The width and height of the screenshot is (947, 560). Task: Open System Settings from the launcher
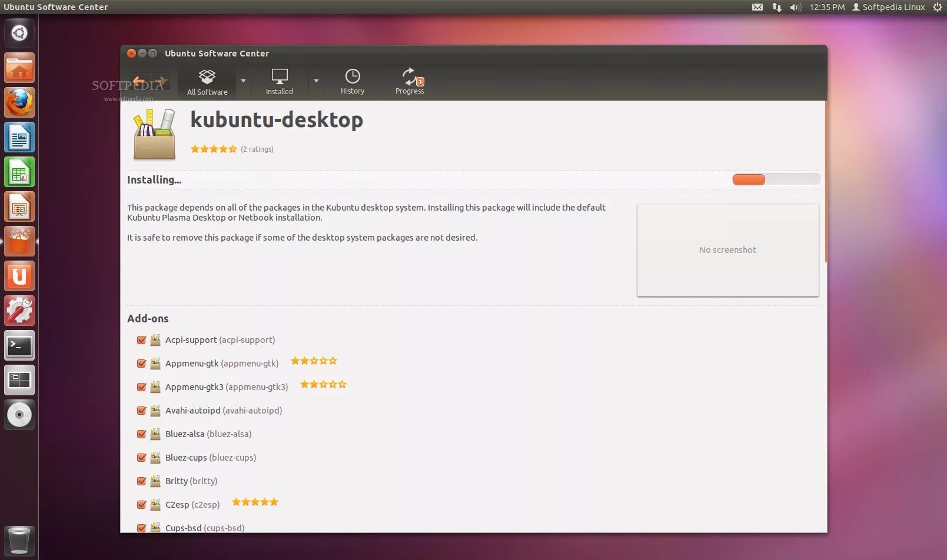coord(19,311)
